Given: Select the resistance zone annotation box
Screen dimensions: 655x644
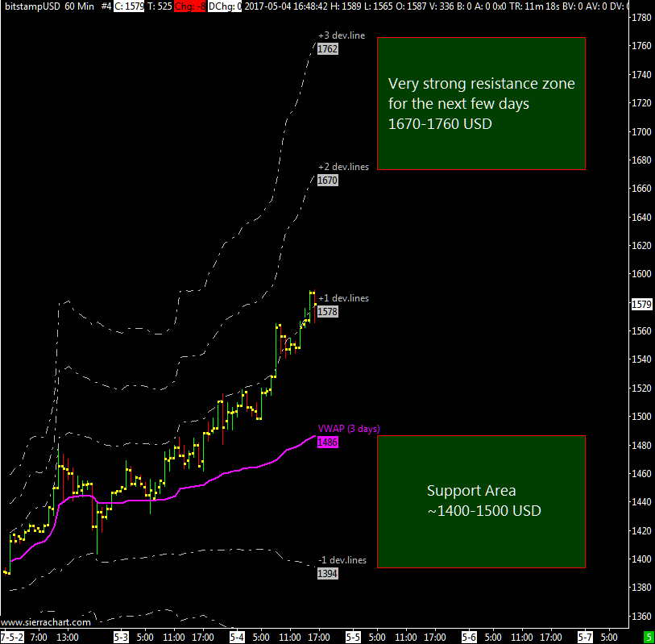Looking at the screenshot, I should tap(481, 103).
